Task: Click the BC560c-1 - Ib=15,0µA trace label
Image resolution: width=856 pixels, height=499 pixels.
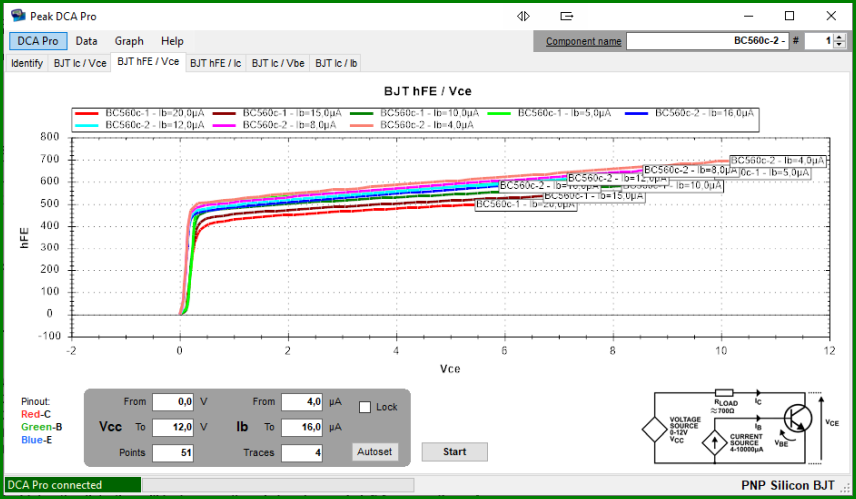Action: coord(593,196)
